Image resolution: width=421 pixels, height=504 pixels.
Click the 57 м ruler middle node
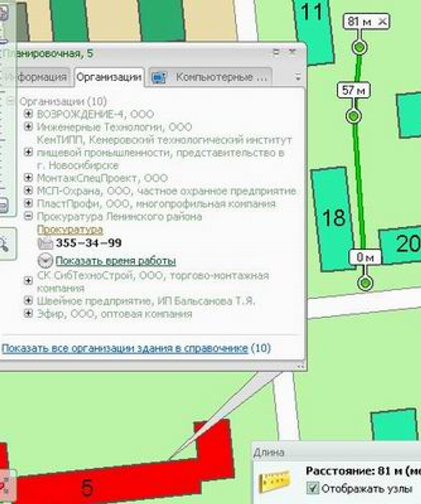353,116
